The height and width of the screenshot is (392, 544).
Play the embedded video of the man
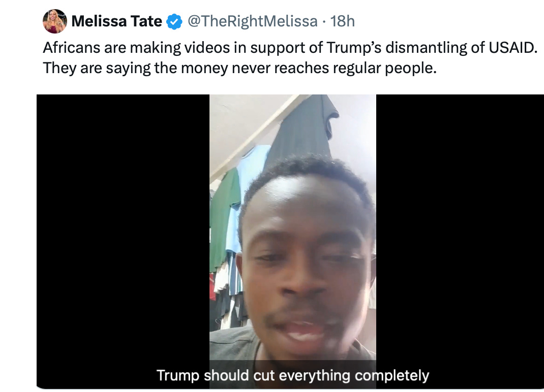tap(292, 242)
